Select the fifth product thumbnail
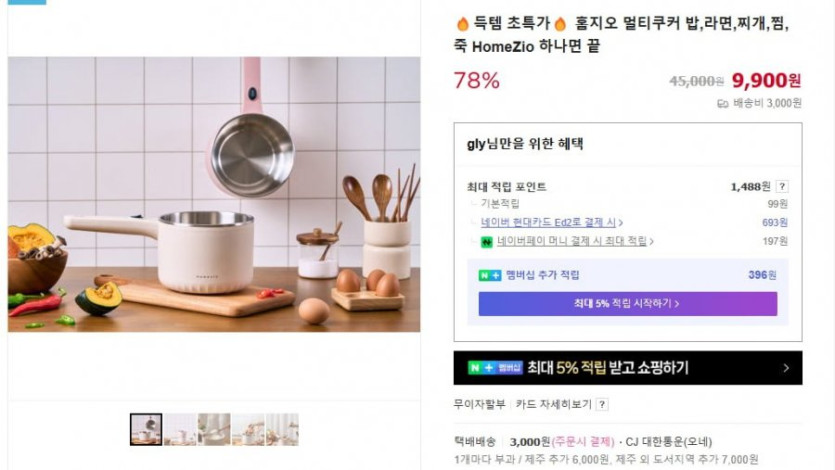835x470 pixels. pyautogui.click(x=282, y=429)
